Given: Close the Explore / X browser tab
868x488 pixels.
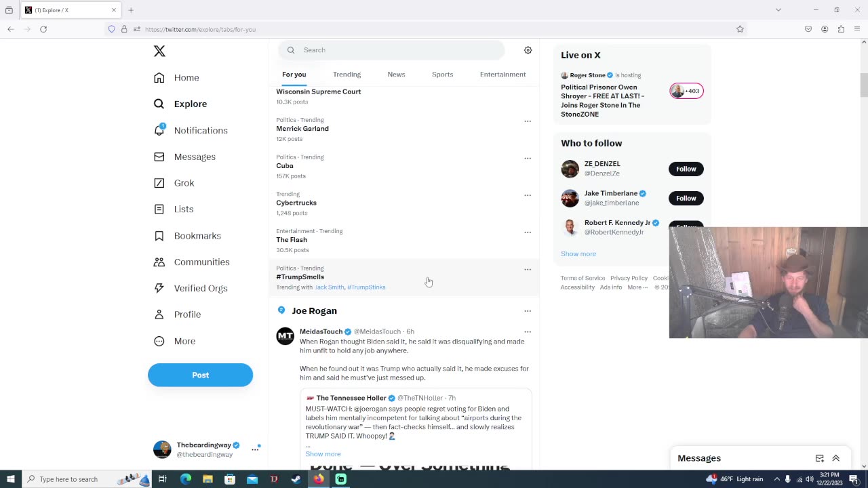Looking at the screenshot, I should [114, 10].
